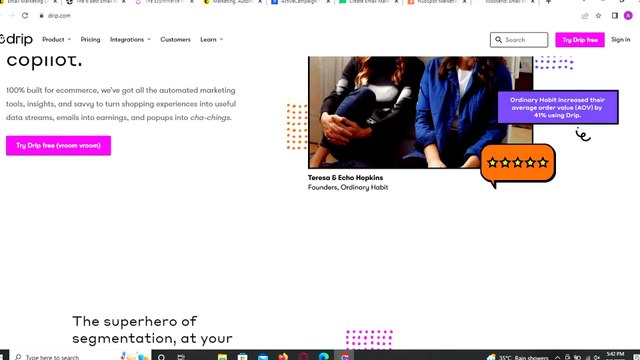Screen dimensions: 640x360
Task: Open Microsoft Store from the taskbar
Action: [242, 357]
